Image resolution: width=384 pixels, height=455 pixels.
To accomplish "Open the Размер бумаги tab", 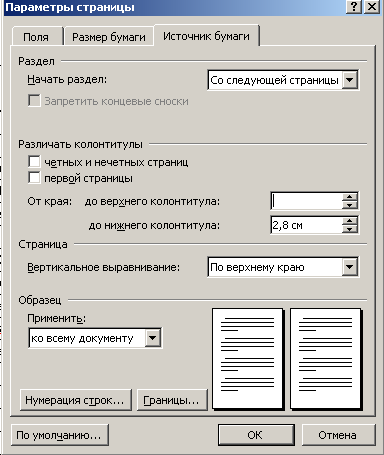I will pos(109,37).
